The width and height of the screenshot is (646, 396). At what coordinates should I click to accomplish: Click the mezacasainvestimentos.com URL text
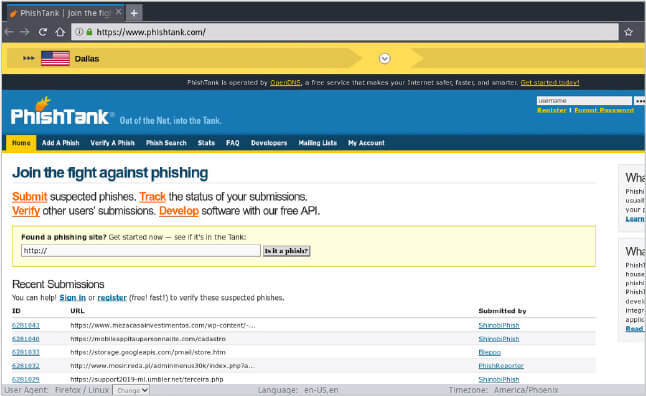[163, 326]
